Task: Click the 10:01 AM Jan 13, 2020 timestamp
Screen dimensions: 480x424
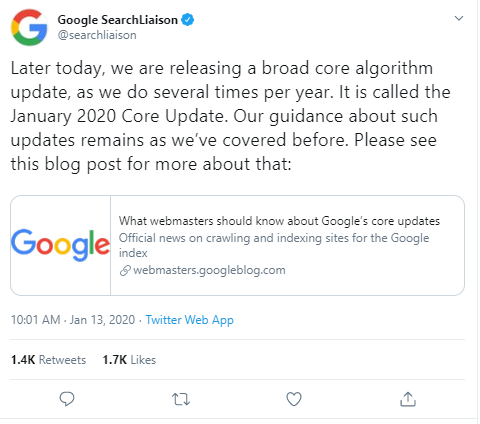Action: pyautogui.click(x=73, y=320)
